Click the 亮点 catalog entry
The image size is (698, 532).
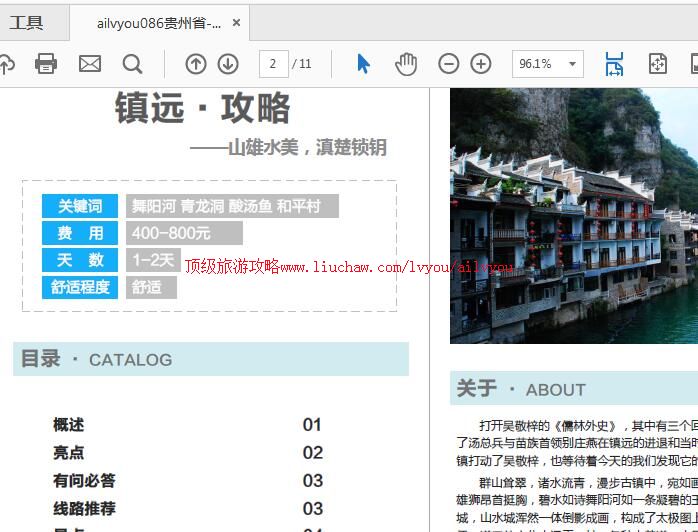69,453
